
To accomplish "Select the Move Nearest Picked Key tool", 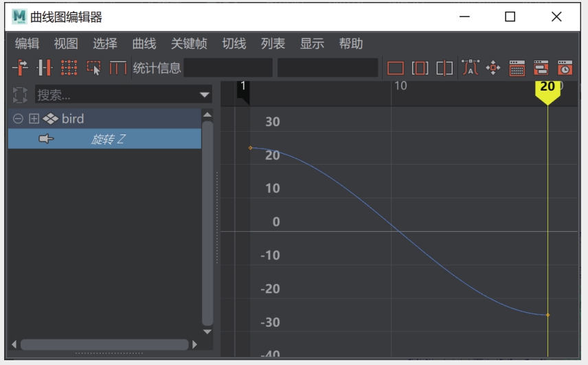I will pyautogui.click(x=20, y=68).
